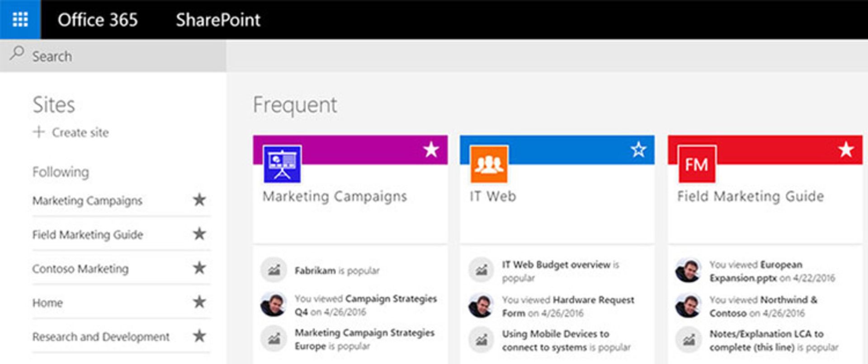Open the Office 365 app launcher grid
This screenshot has width=868, height=364.
coord(20,19)
